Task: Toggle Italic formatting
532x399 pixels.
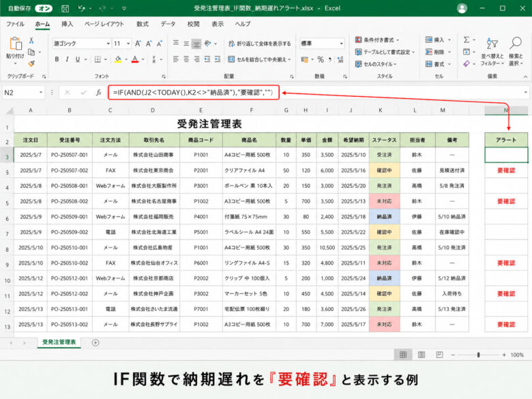Action: [x=67, y=59]
